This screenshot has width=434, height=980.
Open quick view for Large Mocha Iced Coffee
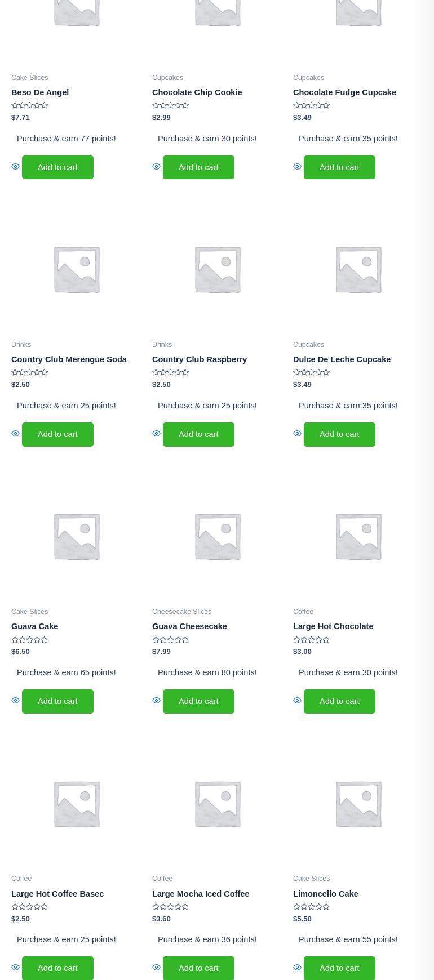click(x=156, y=968)
